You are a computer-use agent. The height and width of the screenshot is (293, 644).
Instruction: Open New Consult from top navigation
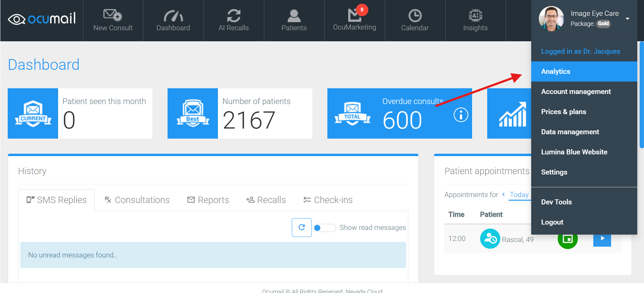[113, 20]
